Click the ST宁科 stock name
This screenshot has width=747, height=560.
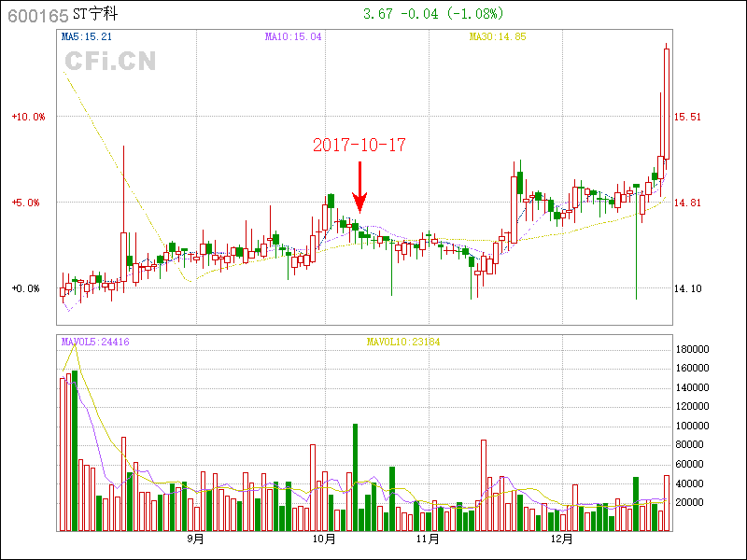coord(96,15)
